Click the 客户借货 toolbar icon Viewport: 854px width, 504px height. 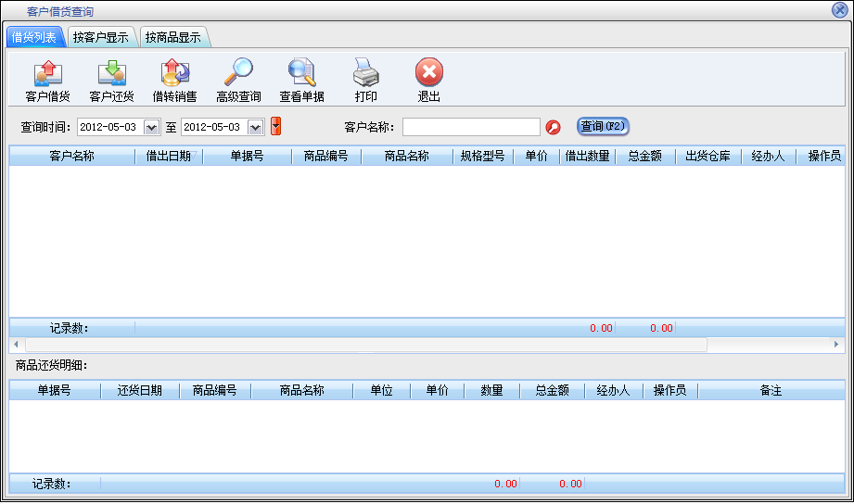click(x=47, y=73)
